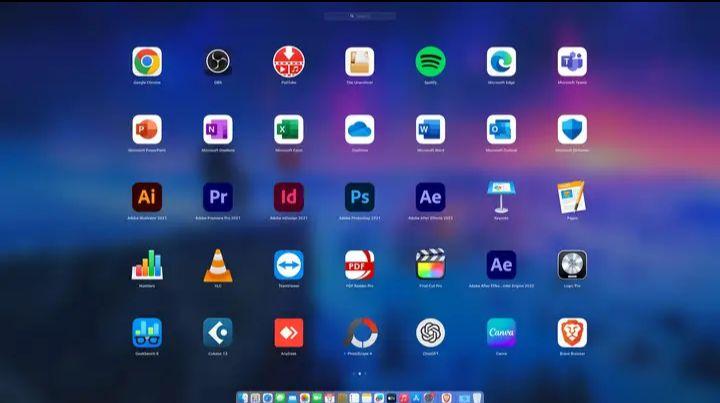Open Adobe After Effects next to Photoshop

[x=430, y=197]
